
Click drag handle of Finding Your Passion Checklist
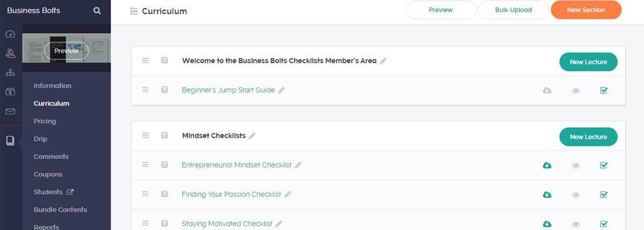(x=146, y=194)
